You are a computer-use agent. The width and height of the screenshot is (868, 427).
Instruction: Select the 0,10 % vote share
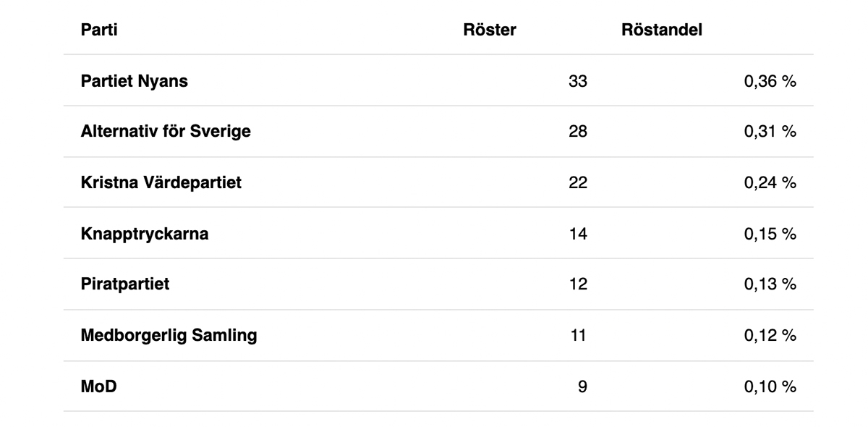(770, 387)
